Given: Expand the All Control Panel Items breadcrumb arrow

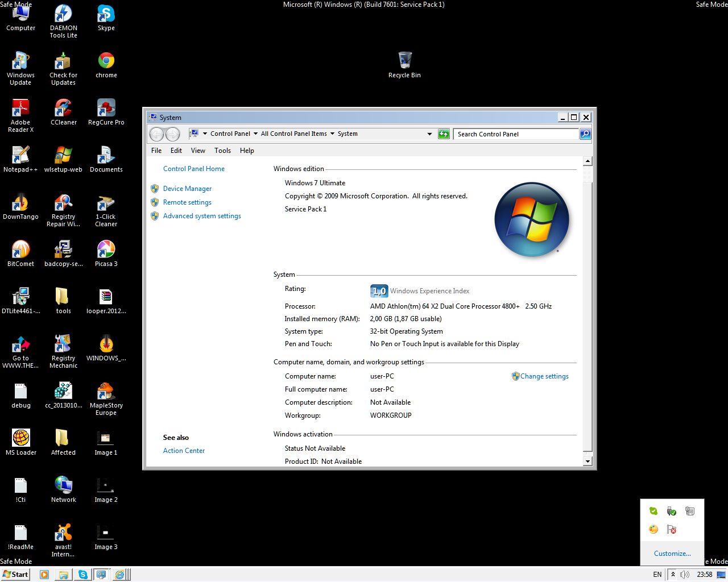Looking at the screenshot, I should tap(332, 134).
